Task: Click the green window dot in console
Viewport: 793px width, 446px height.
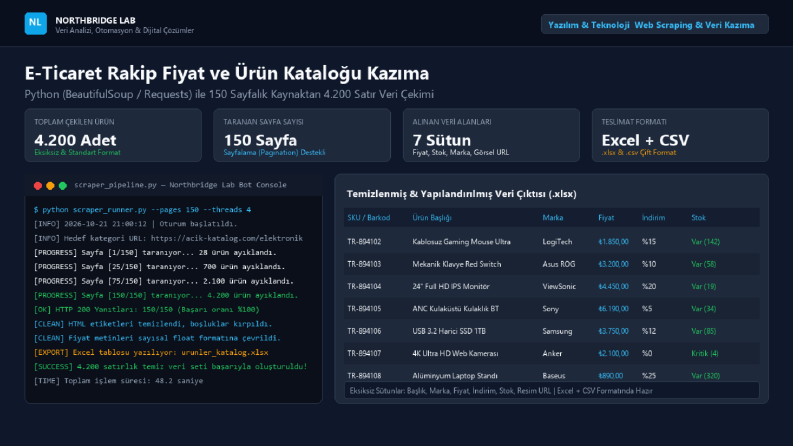Action: 63,186
